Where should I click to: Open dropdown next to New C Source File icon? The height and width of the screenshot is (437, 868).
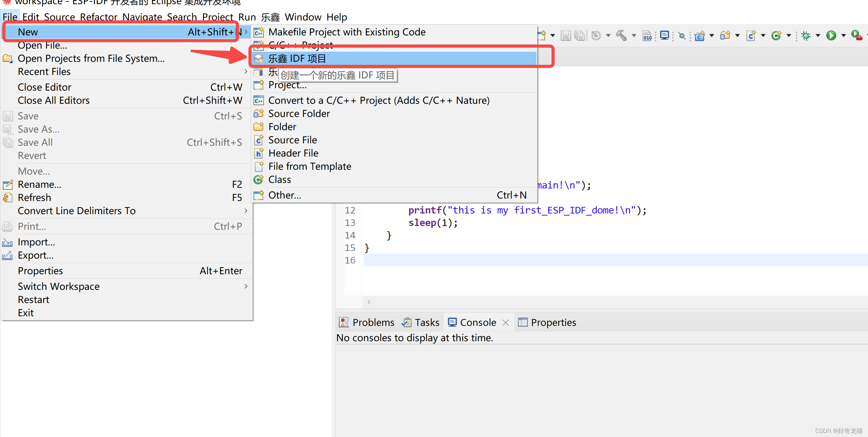click(x=763, y=35)
